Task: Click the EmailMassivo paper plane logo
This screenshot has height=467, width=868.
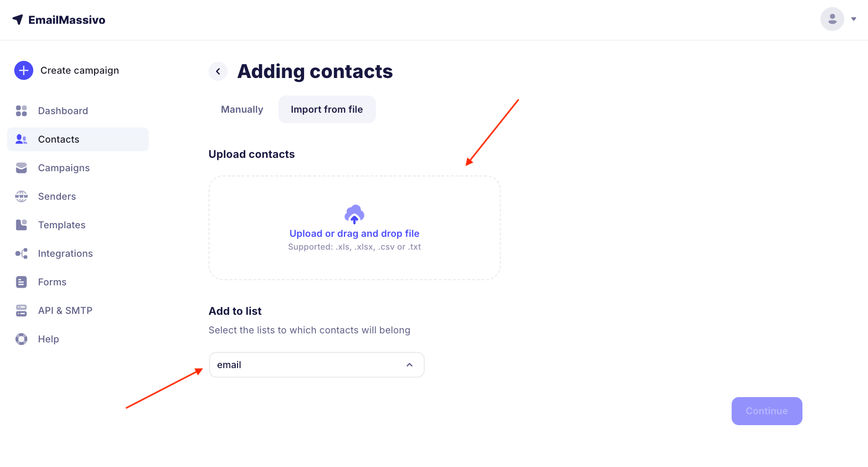Action: [18, 19]
